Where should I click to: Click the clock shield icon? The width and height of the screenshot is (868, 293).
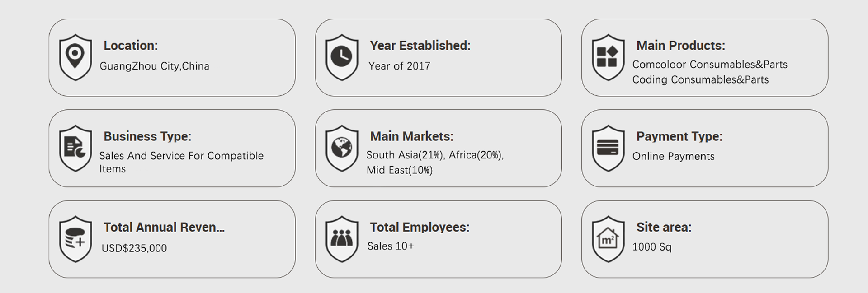[342, 57]
